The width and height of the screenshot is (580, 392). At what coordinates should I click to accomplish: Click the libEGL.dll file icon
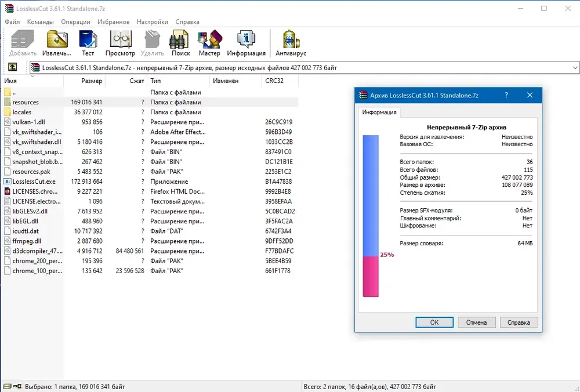tap(7, 221)
